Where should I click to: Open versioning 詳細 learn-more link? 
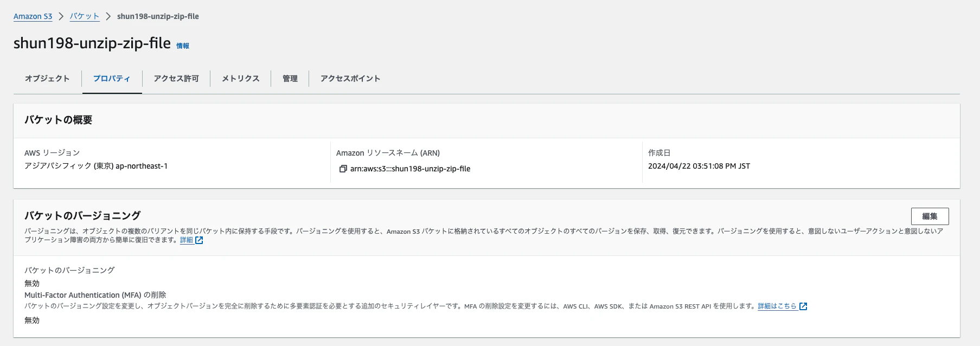[x=187, y=240]
